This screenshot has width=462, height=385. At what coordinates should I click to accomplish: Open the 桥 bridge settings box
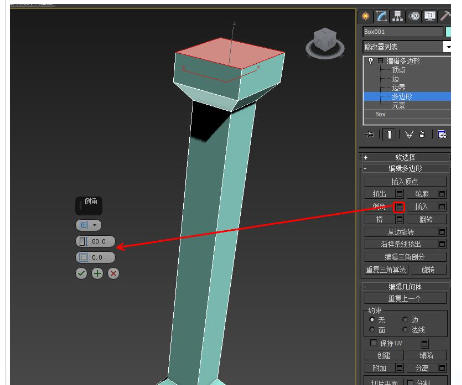pos(399,219)
